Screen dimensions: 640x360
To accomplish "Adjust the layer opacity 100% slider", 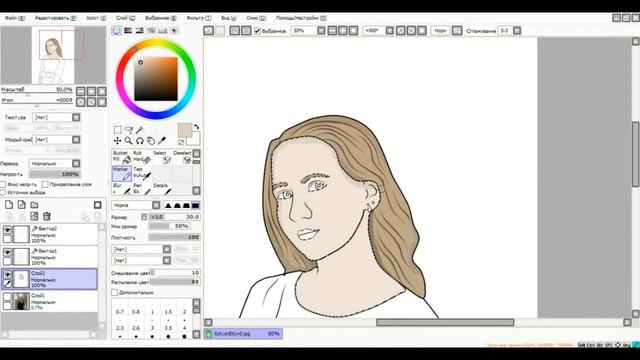I will click(x=55, y=174).
